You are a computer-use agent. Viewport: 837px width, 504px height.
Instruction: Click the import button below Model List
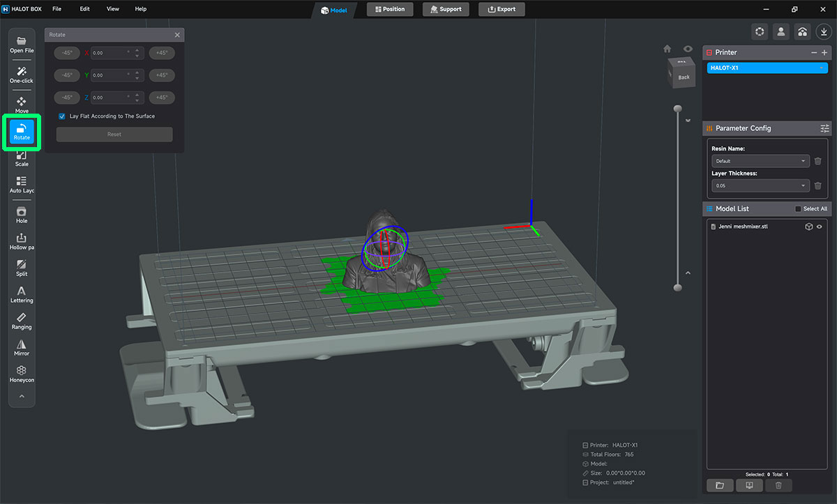749,485
